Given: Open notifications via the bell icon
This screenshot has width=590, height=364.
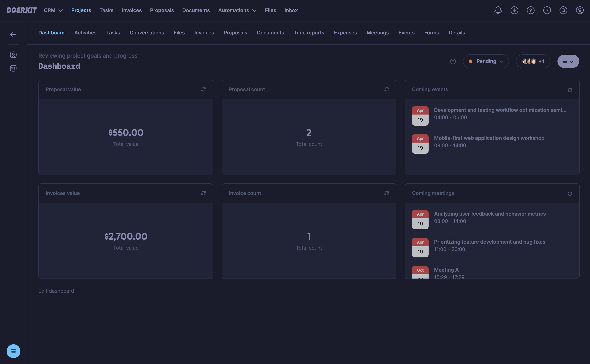Looking at the screenshot, I should 498,10.
